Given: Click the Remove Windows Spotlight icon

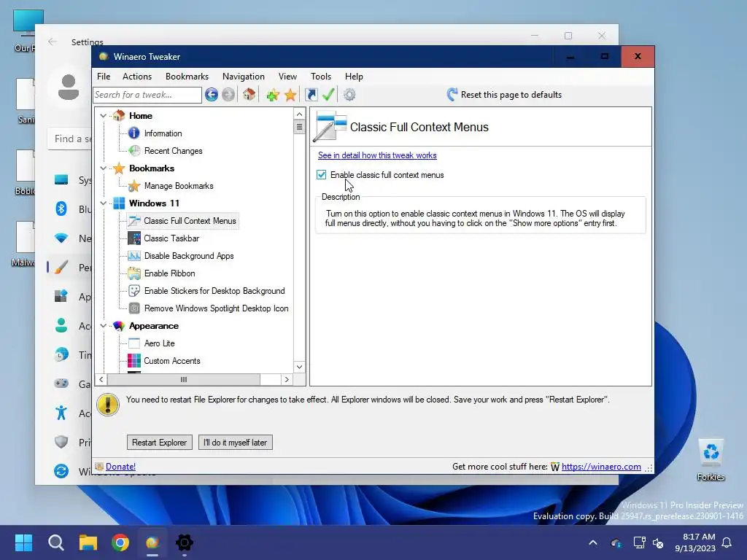Looking at the screenshot, I should 134,308.
